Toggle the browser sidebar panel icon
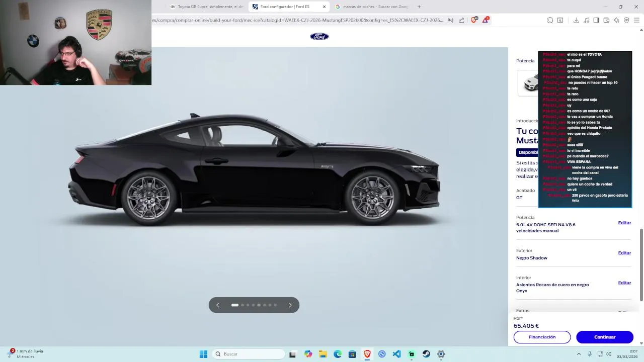Viewport: 644px width, 362px height. tap(596, 20)
